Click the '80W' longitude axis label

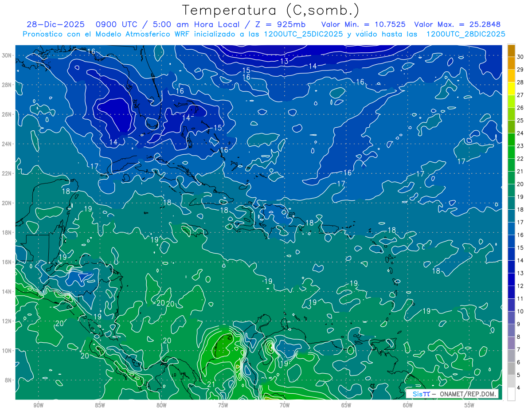(161, 405)
